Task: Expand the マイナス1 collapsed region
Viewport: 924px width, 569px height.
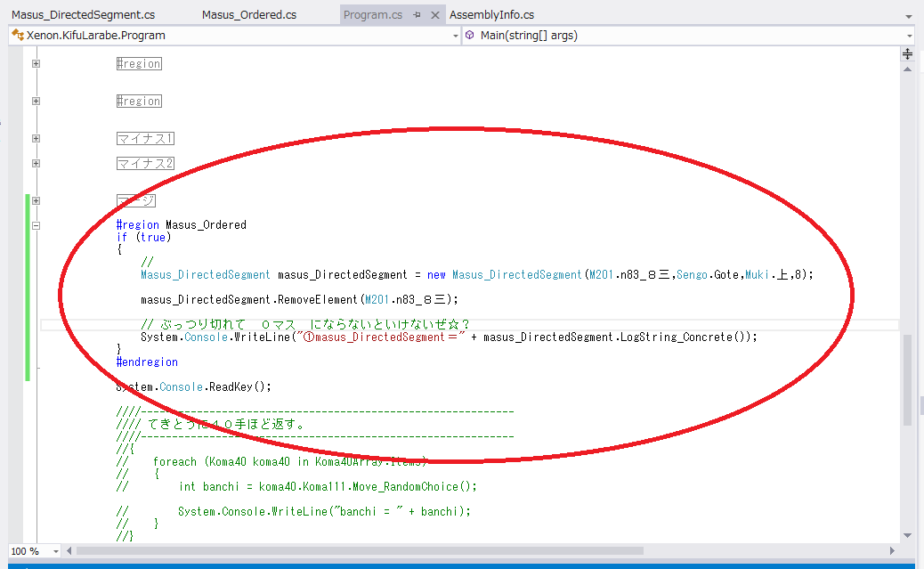Action: [x=36, y=139]
